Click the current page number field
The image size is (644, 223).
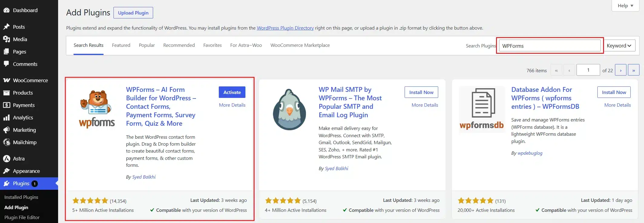click(x=588, y=70)
